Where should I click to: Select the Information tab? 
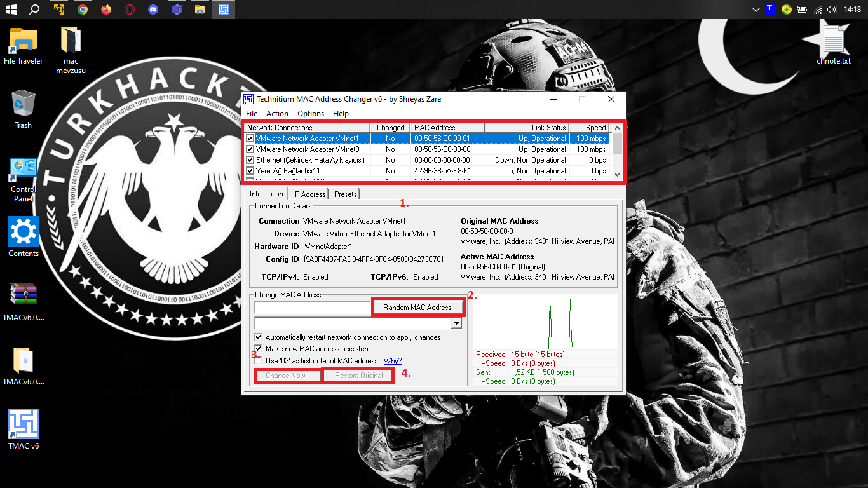(x=266, y=194)
